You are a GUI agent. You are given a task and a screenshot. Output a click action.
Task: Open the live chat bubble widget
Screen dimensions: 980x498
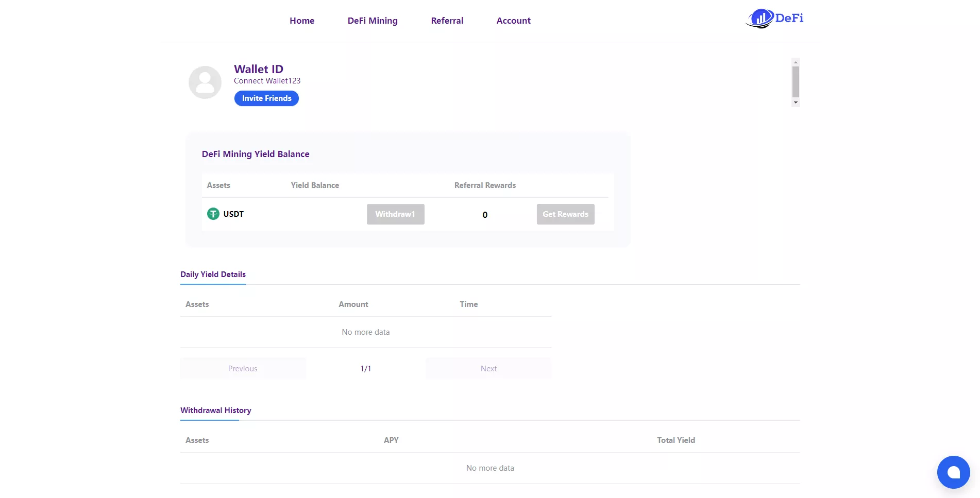click(953, 472)
